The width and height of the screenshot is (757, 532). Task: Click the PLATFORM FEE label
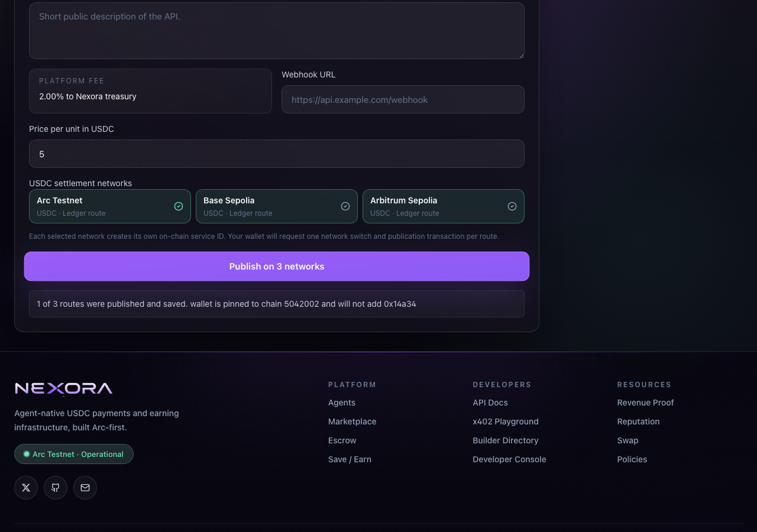[x=72, y=81]
